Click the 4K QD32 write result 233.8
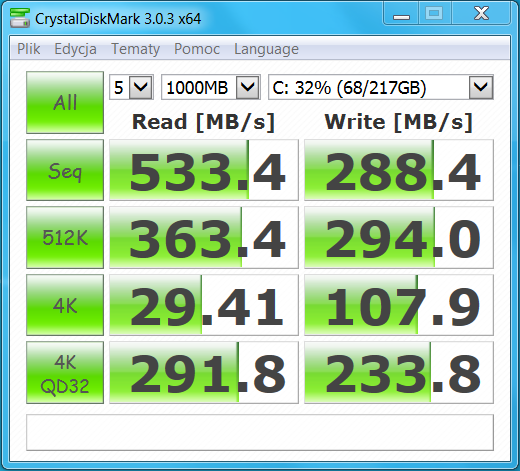Viewport: 520px width, 471px height. pyautogui.click(x=399, y=373)
